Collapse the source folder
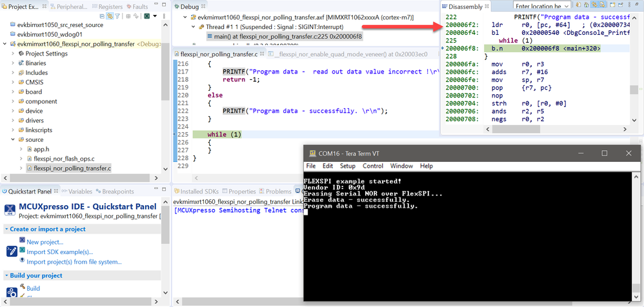The width and height of the screenshot is (644, 307). click(14, 139)
